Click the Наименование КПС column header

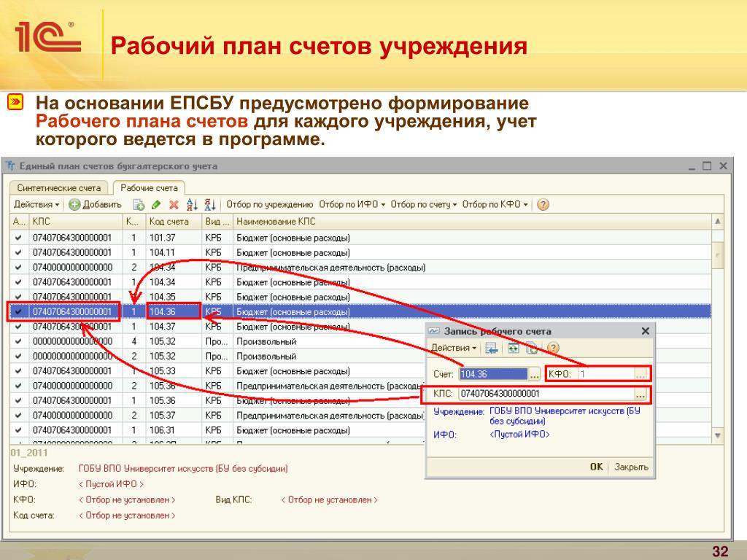[x=472, y=222]
